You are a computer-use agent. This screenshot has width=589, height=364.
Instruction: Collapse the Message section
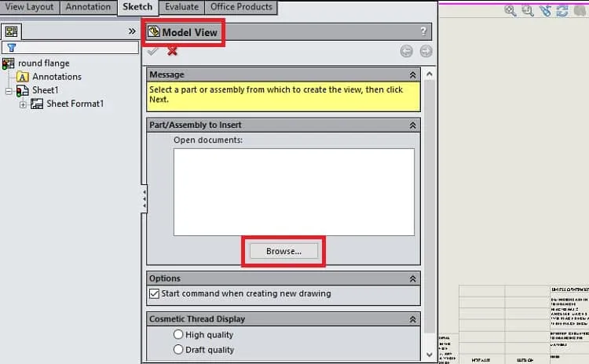412,75
